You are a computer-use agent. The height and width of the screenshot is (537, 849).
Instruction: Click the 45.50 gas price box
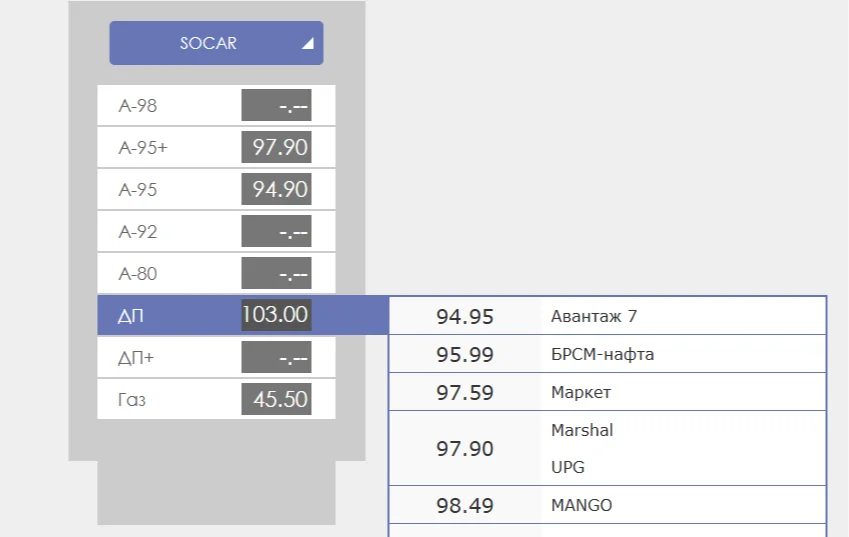pos(276,399)
